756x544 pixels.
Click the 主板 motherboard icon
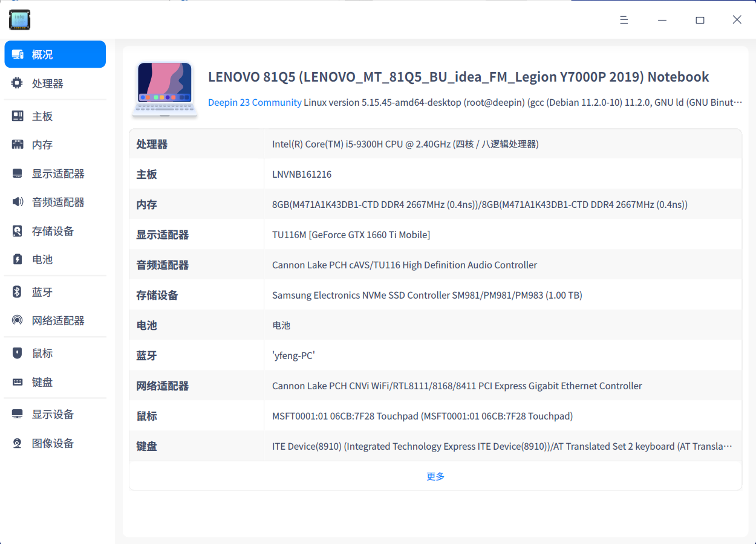18,116
